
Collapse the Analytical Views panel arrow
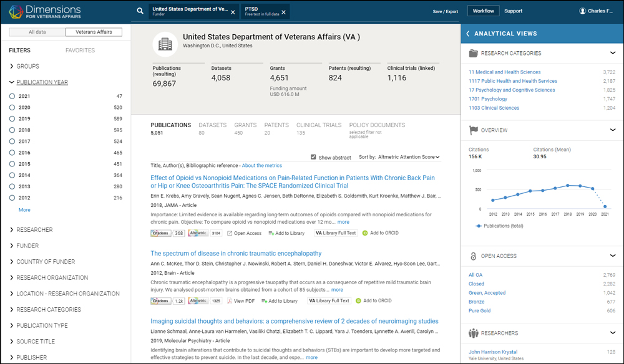pos(467,34)
